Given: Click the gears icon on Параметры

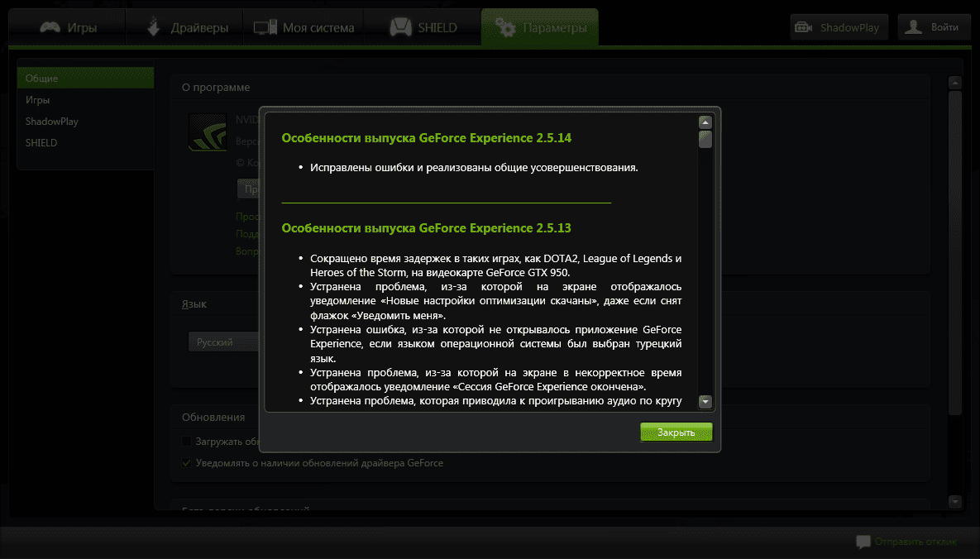Looking at the screenshot, I should 505,27.
